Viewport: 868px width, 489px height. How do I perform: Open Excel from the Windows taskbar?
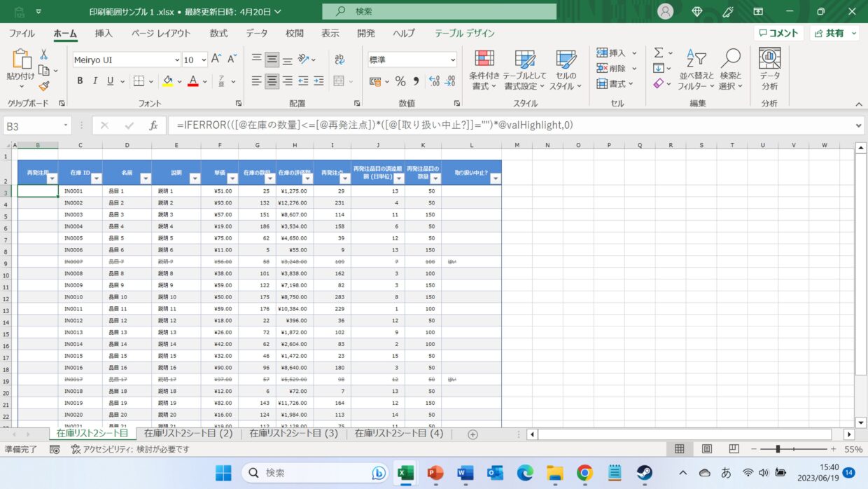404,473
